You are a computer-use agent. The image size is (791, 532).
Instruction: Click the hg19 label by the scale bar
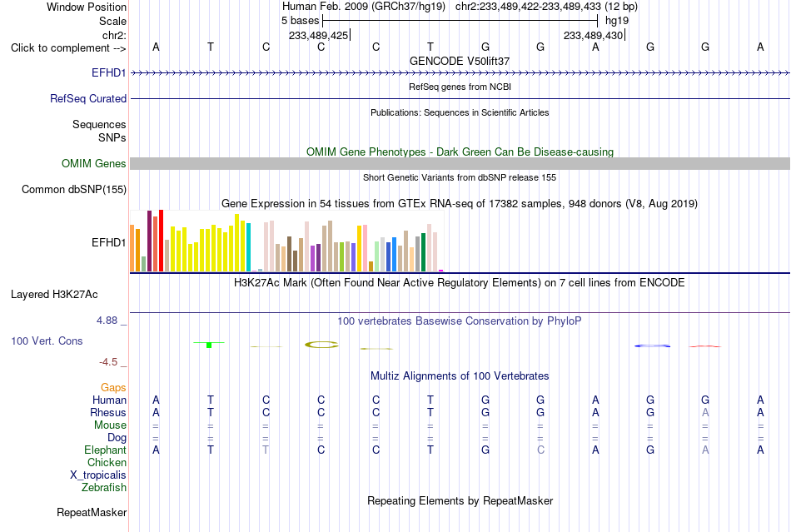coord(617,21)
